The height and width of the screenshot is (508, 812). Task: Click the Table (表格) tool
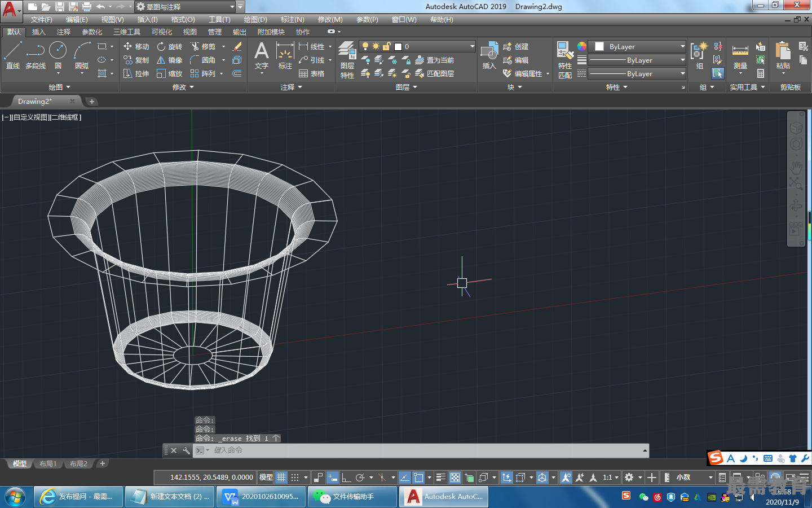pos(312,73)
